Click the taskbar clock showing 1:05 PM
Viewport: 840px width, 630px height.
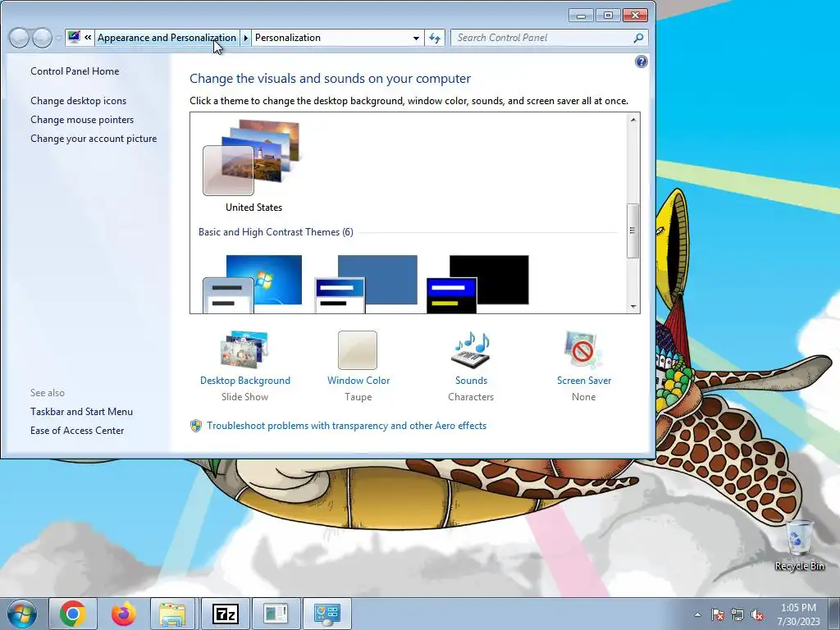click(x=798, y=614)
